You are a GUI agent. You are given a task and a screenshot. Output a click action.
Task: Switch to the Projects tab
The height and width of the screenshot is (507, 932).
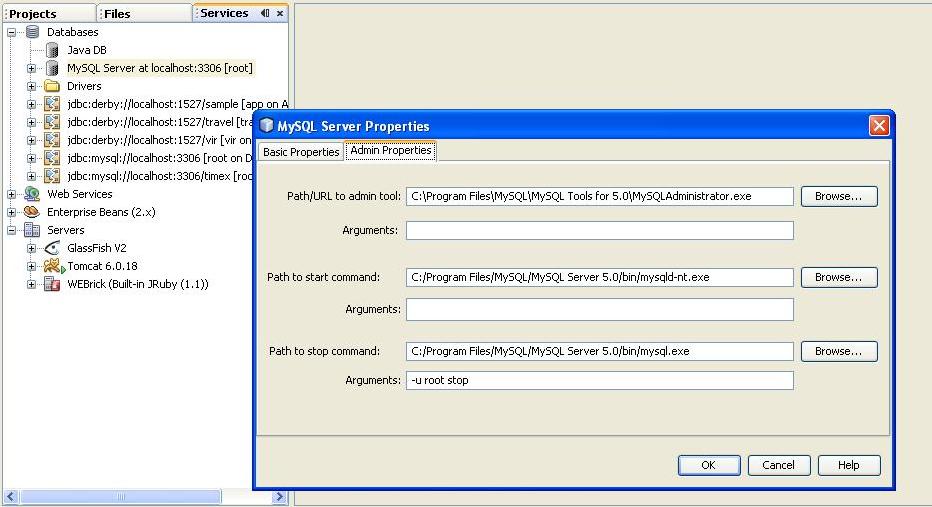49,13
